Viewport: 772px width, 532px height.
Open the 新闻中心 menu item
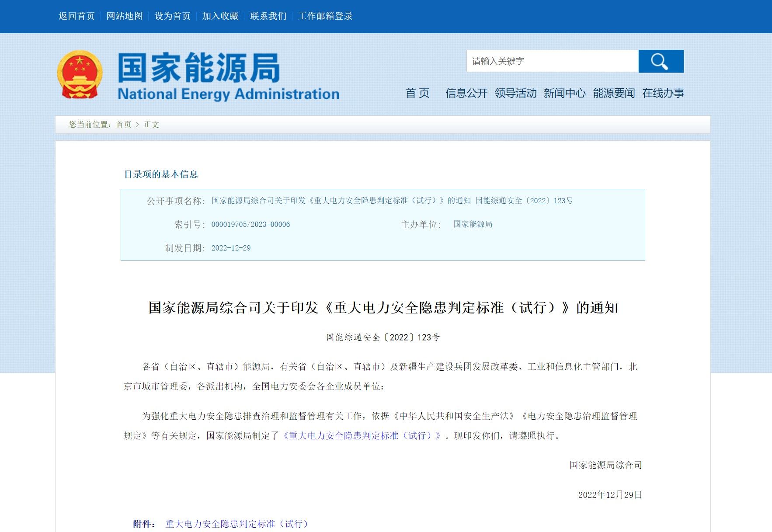point(564,93)
